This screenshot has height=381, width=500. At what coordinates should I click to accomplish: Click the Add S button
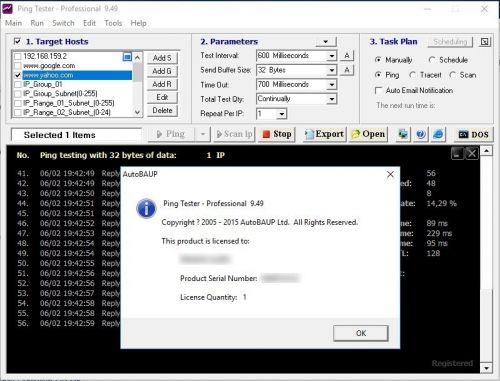(162, 58)
